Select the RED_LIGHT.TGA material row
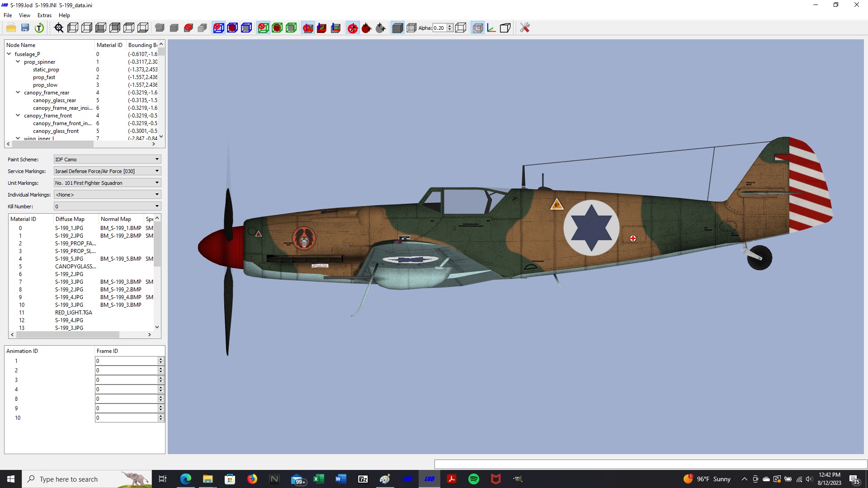The width and height of the screenshot is (868, 488). click(73, 313)
